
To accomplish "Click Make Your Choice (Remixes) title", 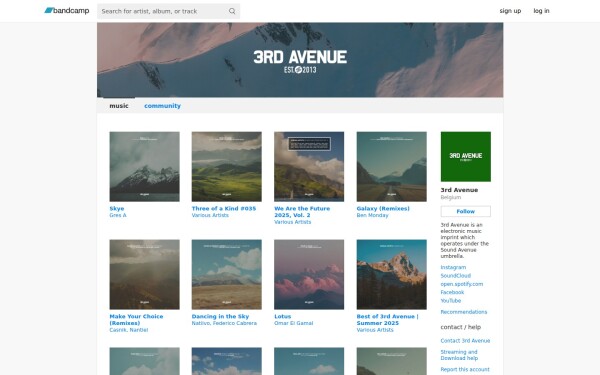I will [136, 320].
